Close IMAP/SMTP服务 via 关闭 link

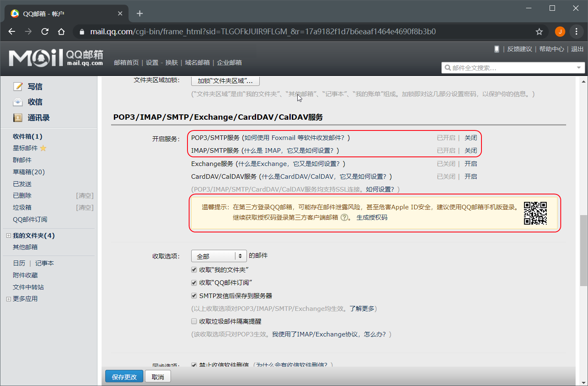point(471,150)
